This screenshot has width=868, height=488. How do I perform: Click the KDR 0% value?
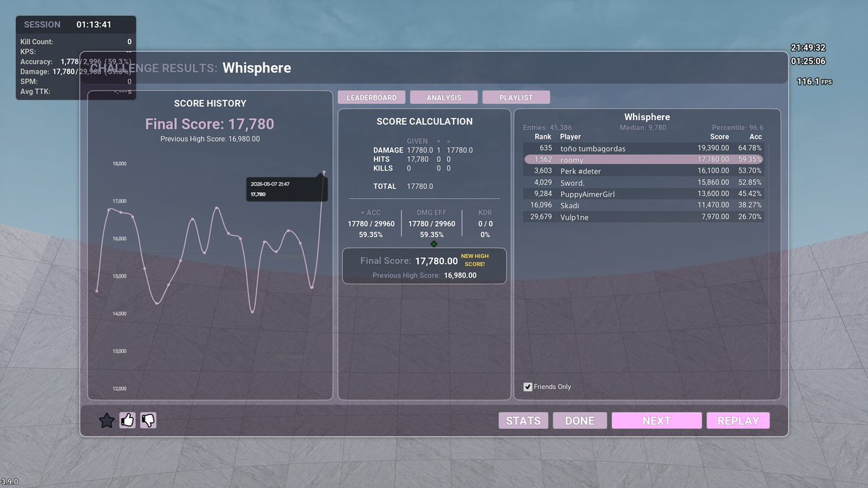[x=485, y=235]
